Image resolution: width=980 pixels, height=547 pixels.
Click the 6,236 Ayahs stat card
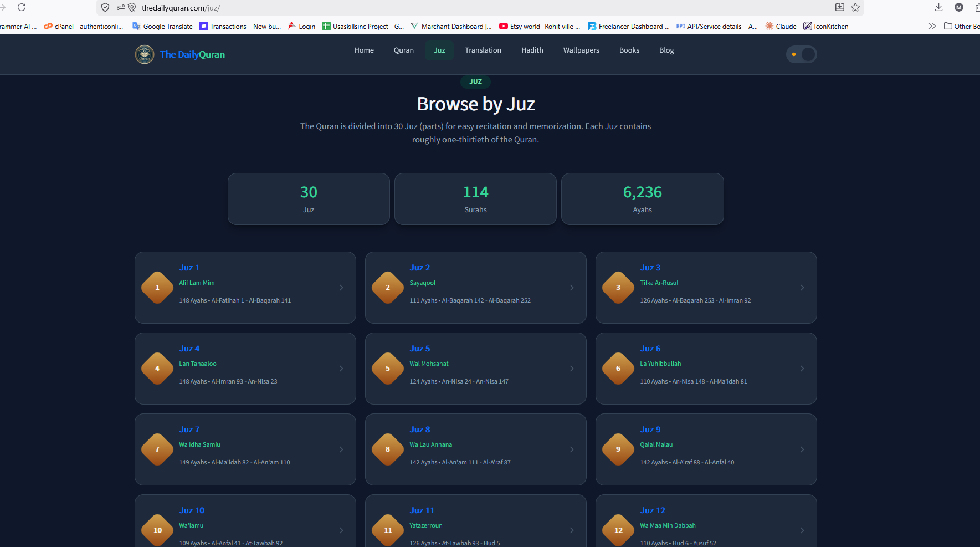point(643,199)
